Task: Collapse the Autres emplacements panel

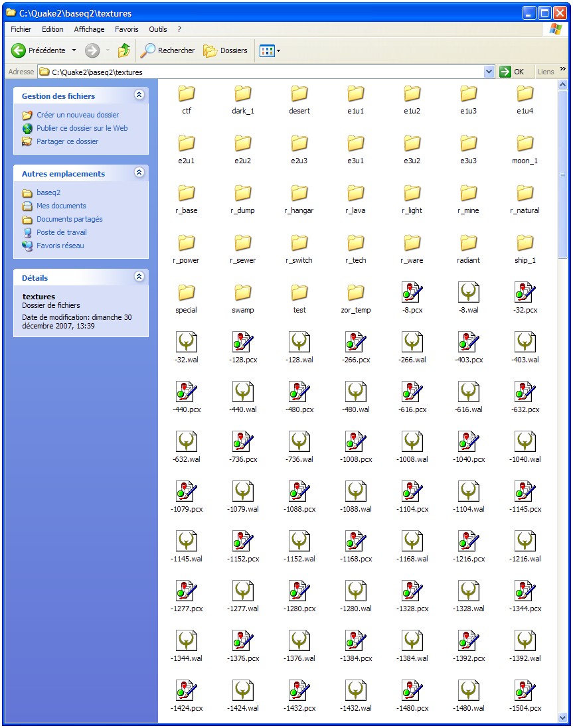Action: click(x=139, y=173)
